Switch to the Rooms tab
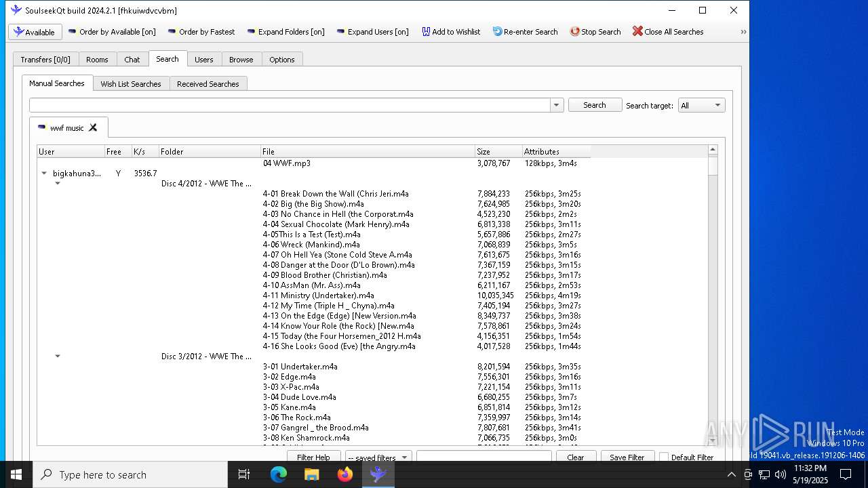The width and height of the screenshot is (868, 488). coord(97,60)
